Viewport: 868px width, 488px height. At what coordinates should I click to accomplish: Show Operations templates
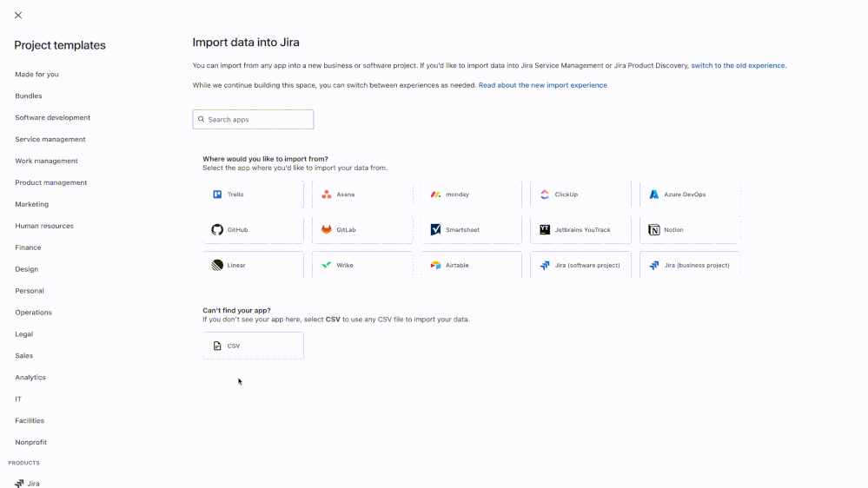pyautogui.click(x=33, y=312)
